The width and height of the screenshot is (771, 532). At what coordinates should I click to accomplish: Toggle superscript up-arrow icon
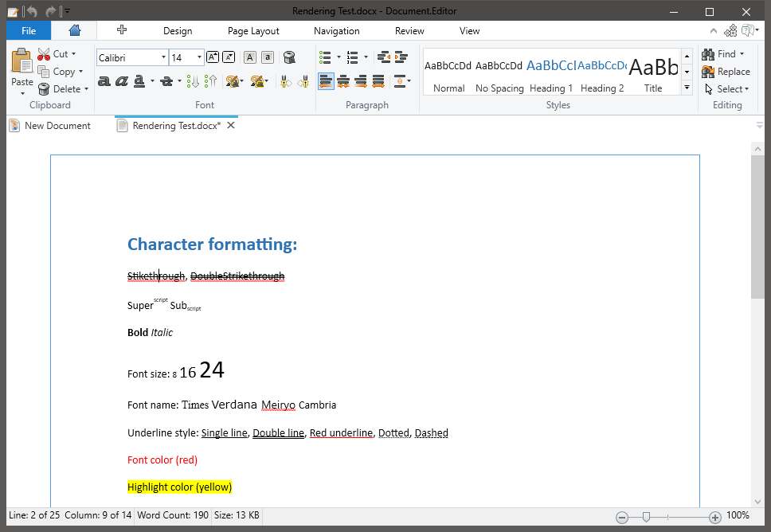(x=210, y=81)
